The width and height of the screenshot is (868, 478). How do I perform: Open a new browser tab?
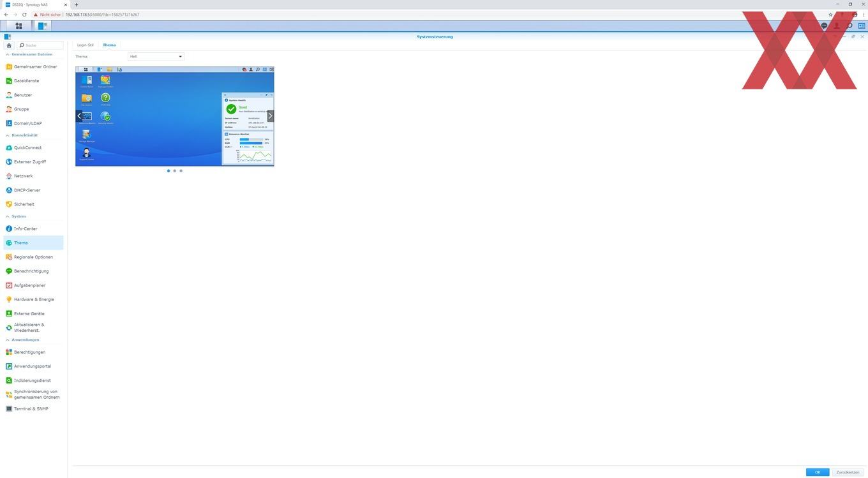pyautogui.click(x=76, y=4)
